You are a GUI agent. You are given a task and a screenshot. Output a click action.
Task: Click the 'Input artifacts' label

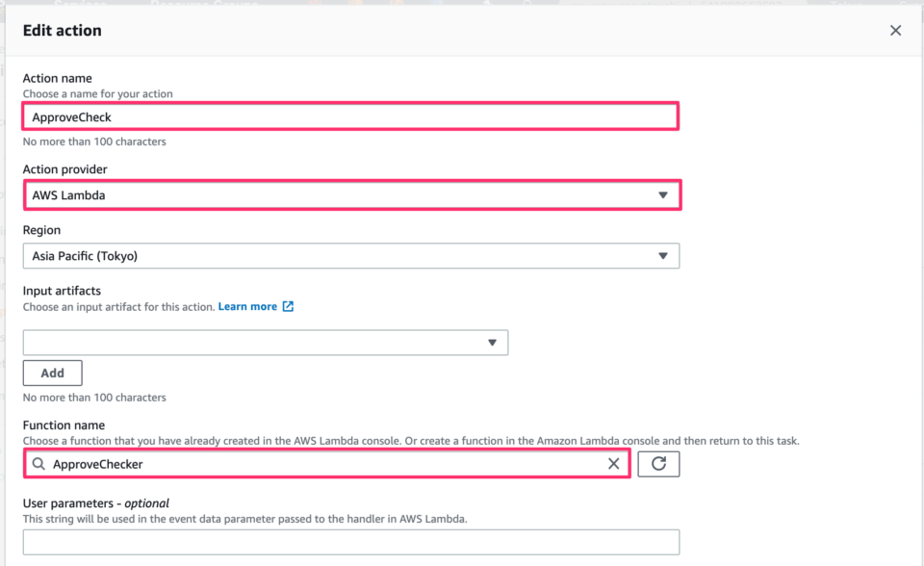62,291
